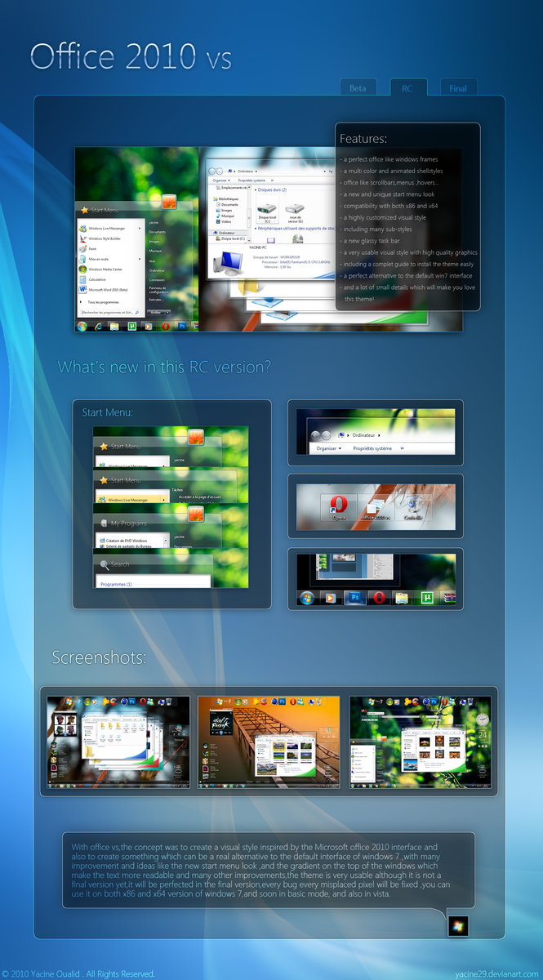This screenshot has height=980, width=543.
Task: Select Création de DVD Windows entry
Action: point(124,541)
